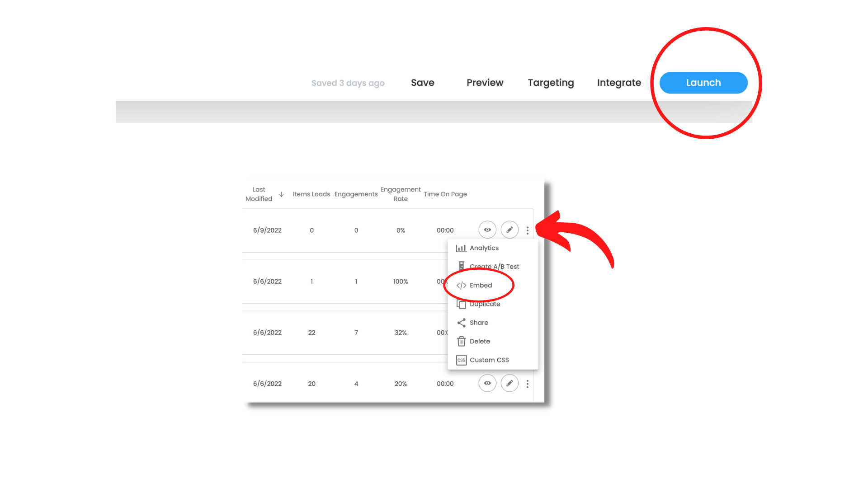Select Analytics from the context menu
Viewport: 868px width, 488px height.
[493, 248]
